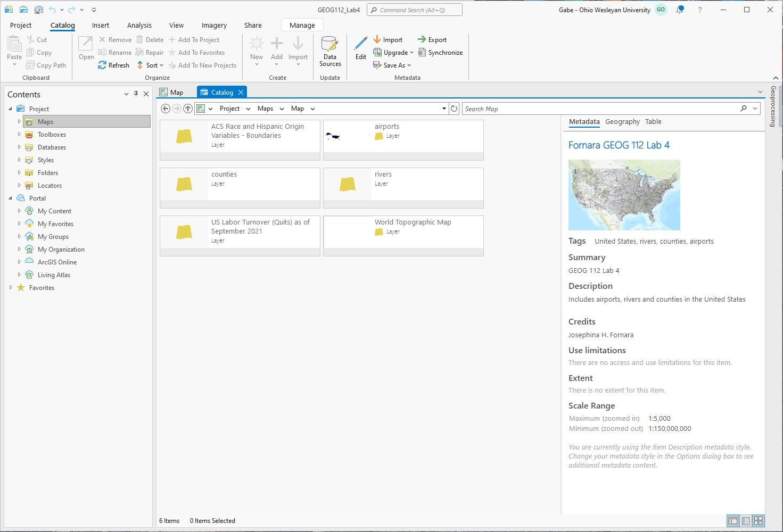Open the Sort dropdown menu

[x=151, y=65]
